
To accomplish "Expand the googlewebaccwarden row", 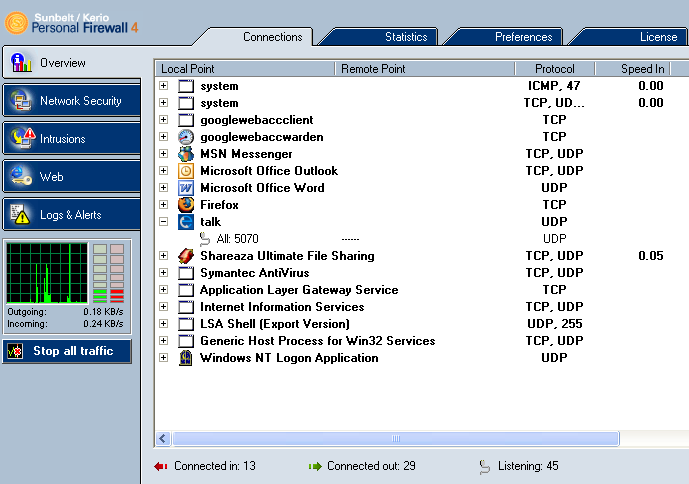I will click(163, 137).
